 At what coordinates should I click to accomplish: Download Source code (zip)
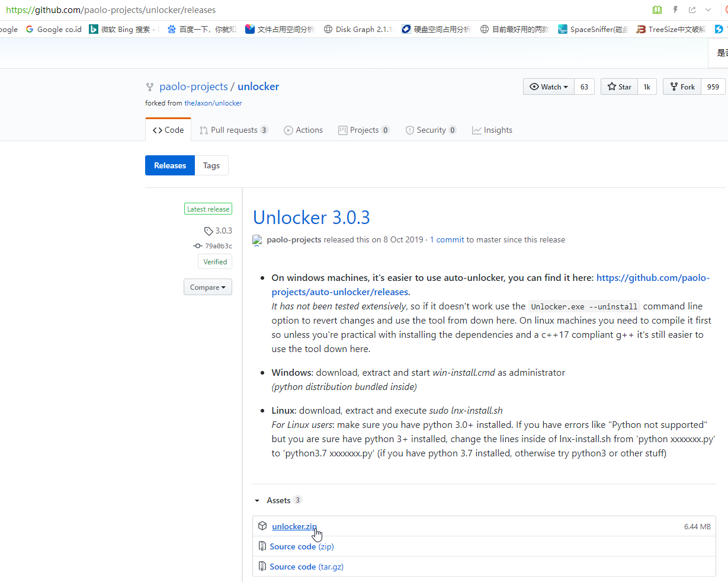pyautogui.click(x=302, y=546)
